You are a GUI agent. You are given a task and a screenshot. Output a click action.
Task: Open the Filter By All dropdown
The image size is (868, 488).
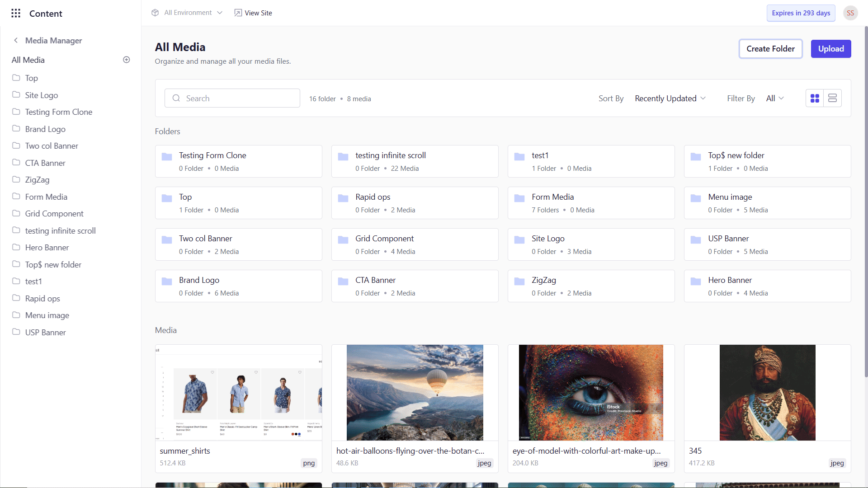point(775,99)
